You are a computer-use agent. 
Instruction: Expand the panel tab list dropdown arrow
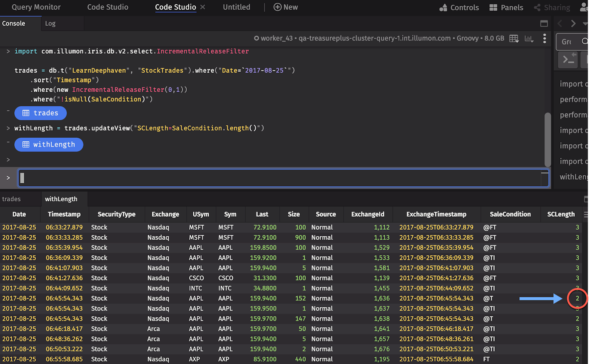(585, 24)
